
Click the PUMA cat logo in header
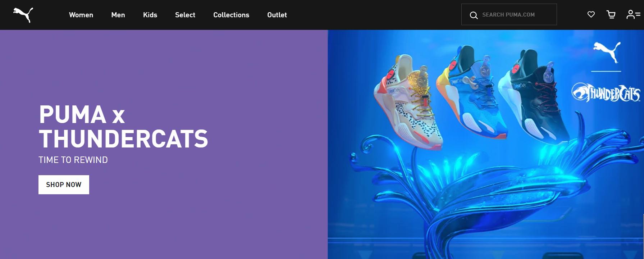click(23, 15)
